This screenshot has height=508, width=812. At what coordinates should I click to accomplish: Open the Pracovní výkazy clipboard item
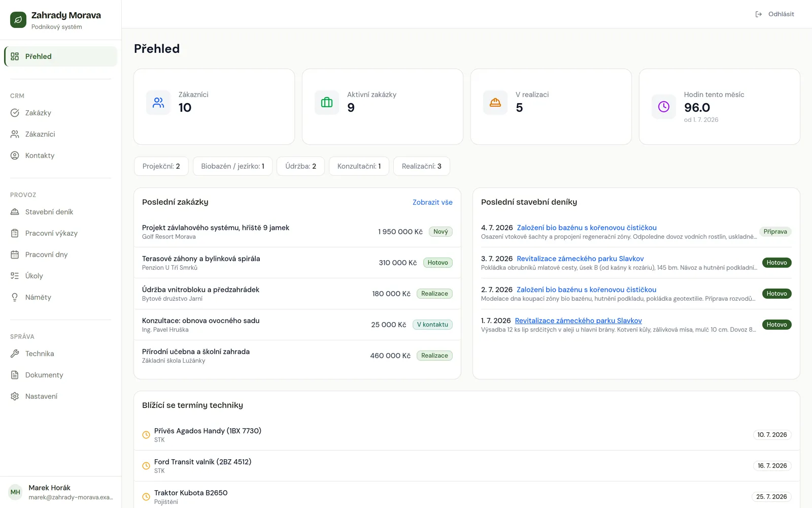click(x=60, y=233)
